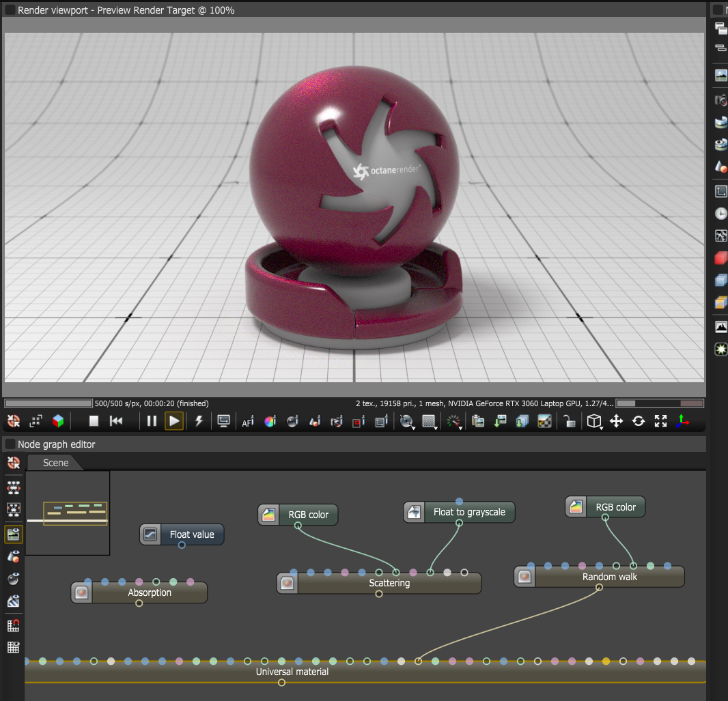Click the Node graph editor panel checkbox
728x701 pixels.
click(10, 444)
